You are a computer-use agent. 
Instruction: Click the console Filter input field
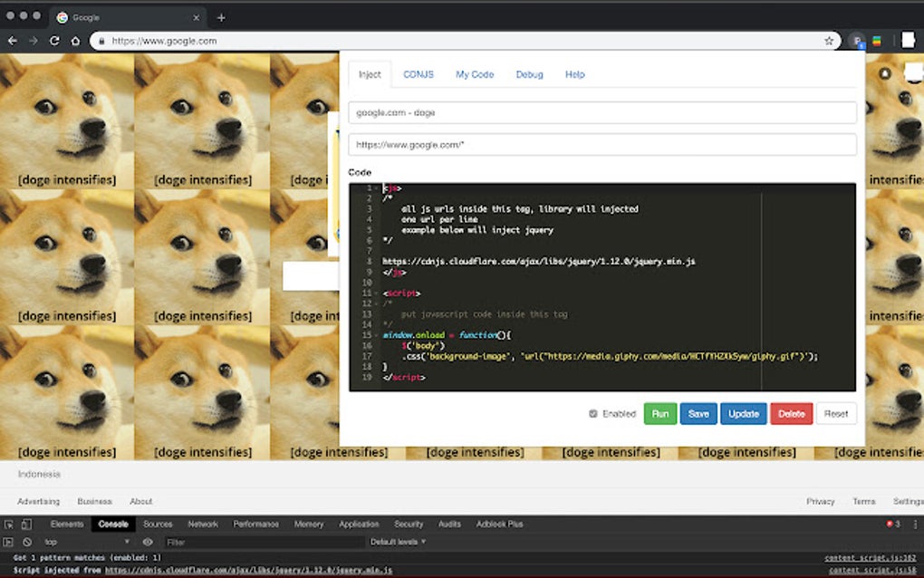point(263,542)
